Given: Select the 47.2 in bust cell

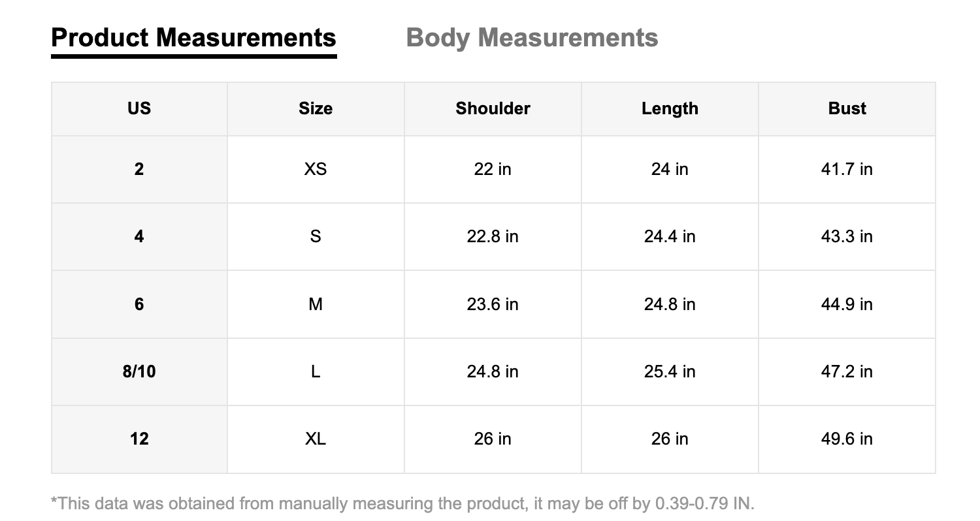Looking at the screenshot, I should [x=847, y=371].
